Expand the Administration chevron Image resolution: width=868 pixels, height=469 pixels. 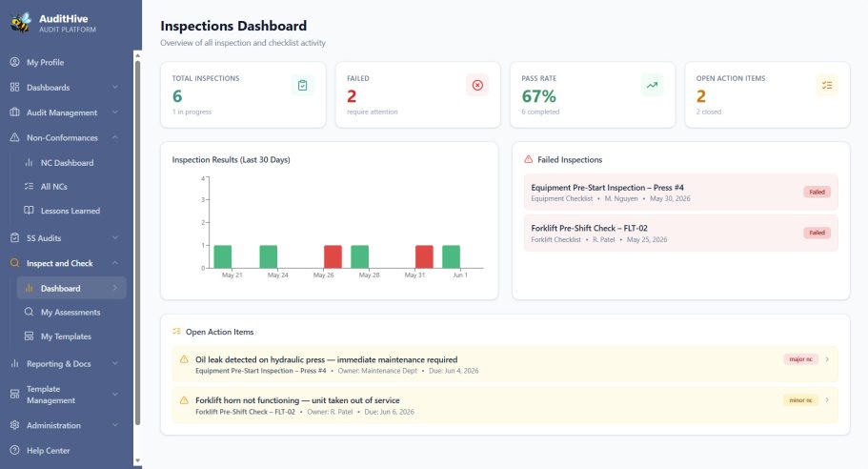pyautogui.click(x=115, y=425)
